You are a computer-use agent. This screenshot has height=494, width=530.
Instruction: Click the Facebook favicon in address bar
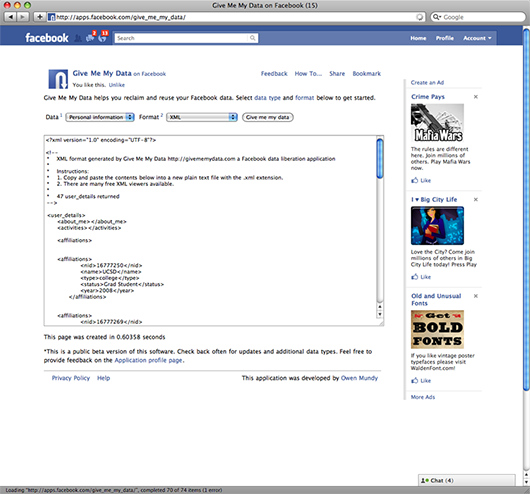point(51,17)
